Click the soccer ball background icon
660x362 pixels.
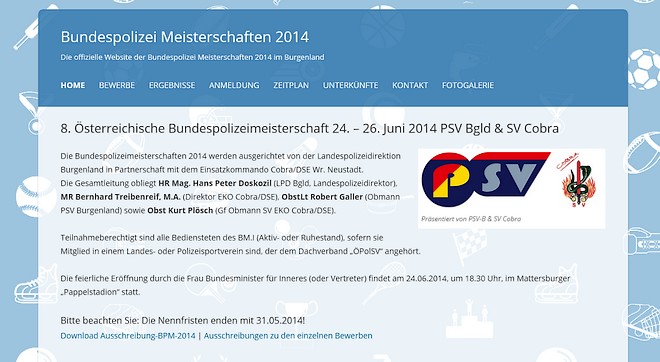pos(644,69)
